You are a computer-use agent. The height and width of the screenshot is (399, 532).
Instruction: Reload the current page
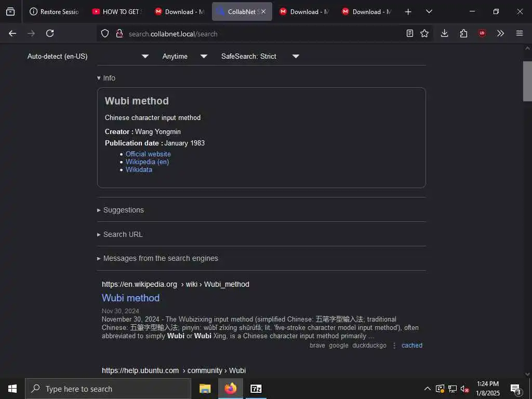click(x=50, y=33)
